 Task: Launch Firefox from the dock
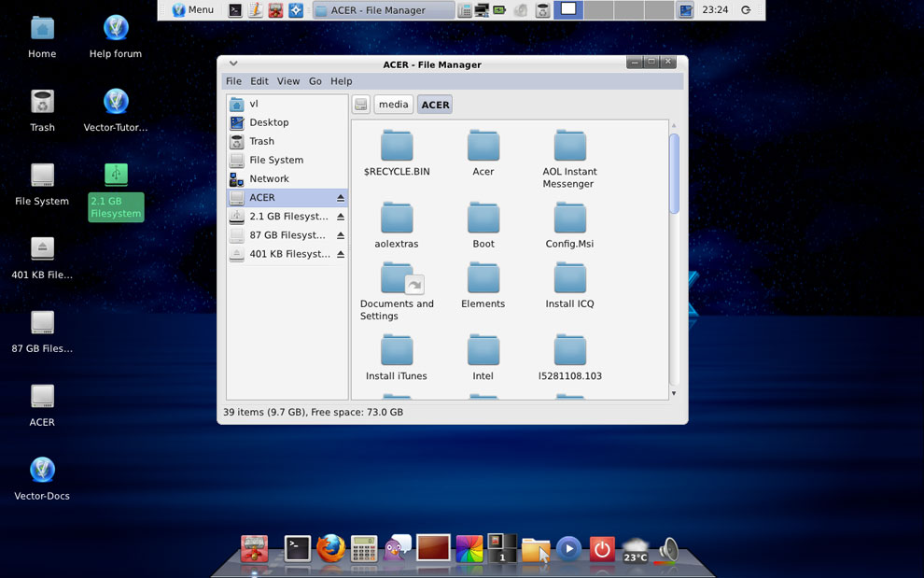pos(330,548)
